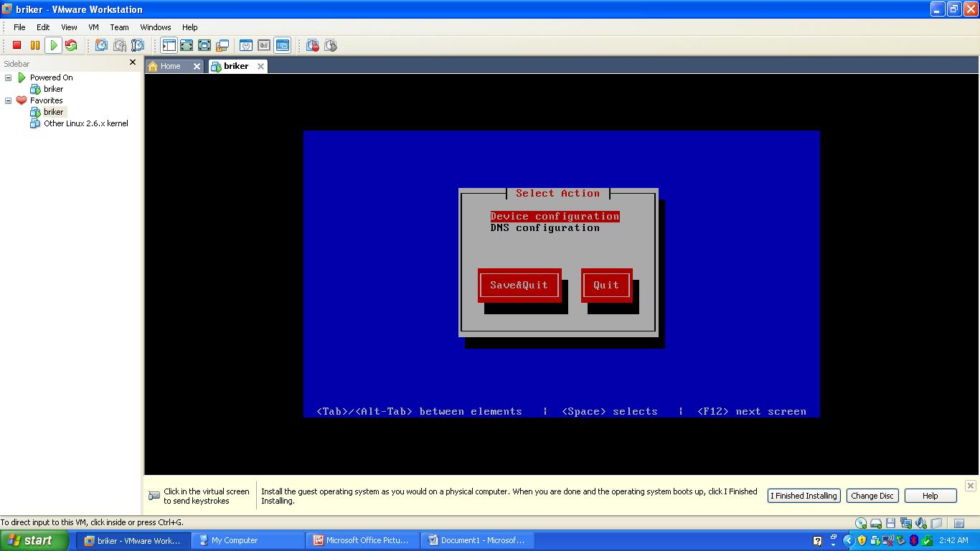
Task: Switch to My Computer taskbar window
Action: (x=249, y=540)
